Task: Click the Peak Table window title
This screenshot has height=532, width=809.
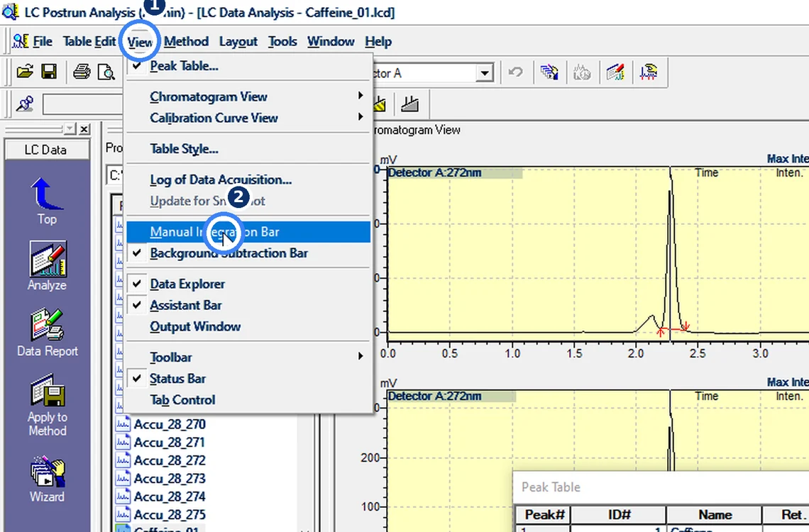Action: pyautogui.click(x=551, y=487)
